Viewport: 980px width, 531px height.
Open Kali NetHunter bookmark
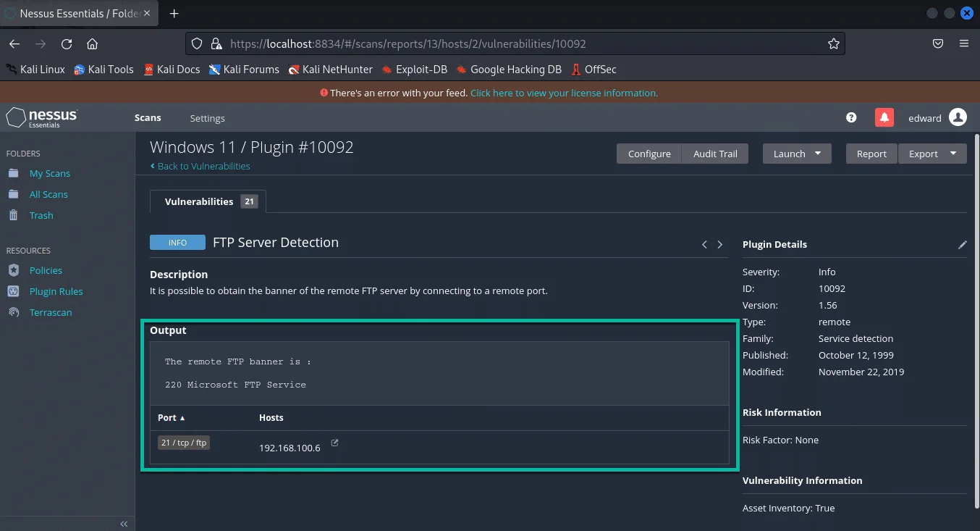pyautogui.click(x=330, y=70)
